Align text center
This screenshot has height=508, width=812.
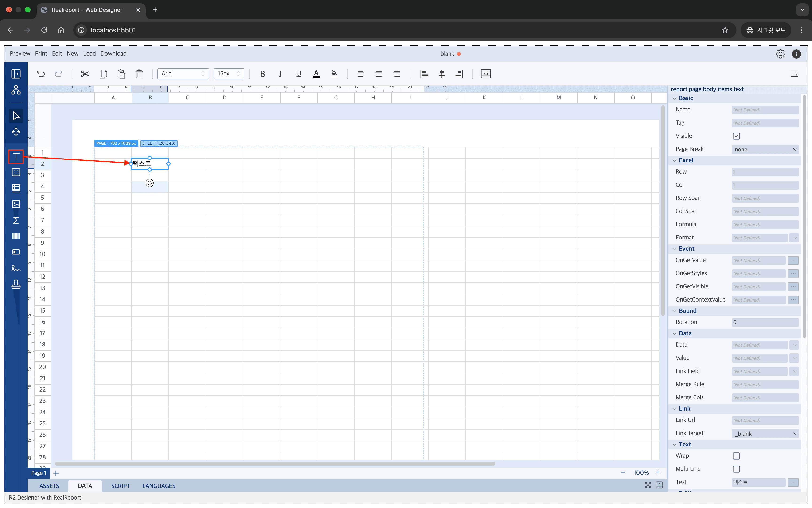point(379,74)
